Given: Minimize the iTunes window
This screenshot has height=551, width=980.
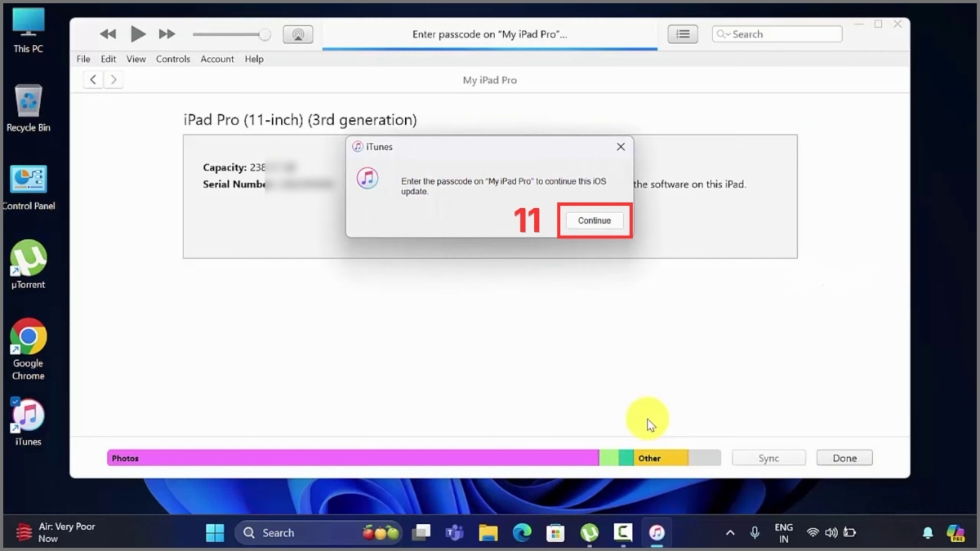Looking at the screenshot, I should click(857, 24).
